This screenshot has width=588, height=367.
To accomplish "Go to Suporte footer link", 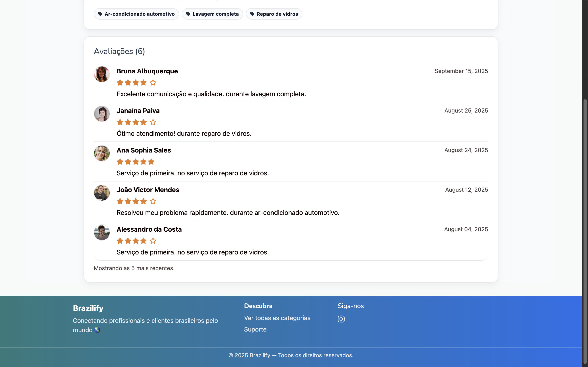I will point(255,329).
